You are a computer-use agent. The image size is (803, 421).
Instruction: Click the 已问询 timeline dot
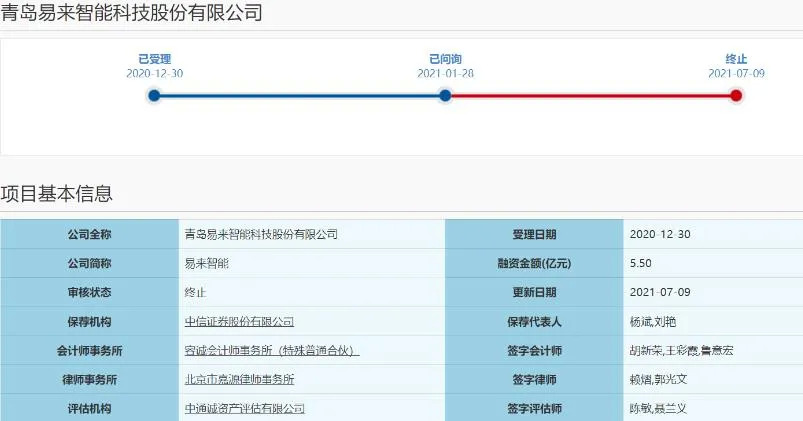click(445, 96)
